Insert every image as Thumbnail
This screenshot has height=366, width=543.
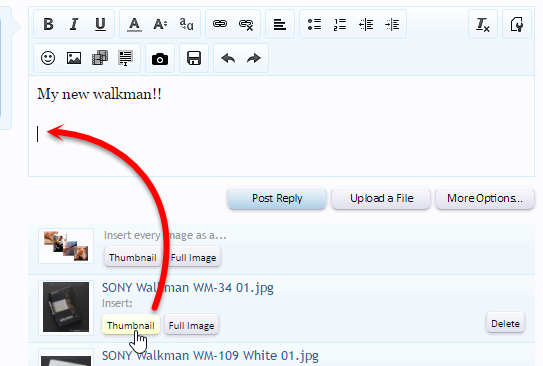[133, 257]
